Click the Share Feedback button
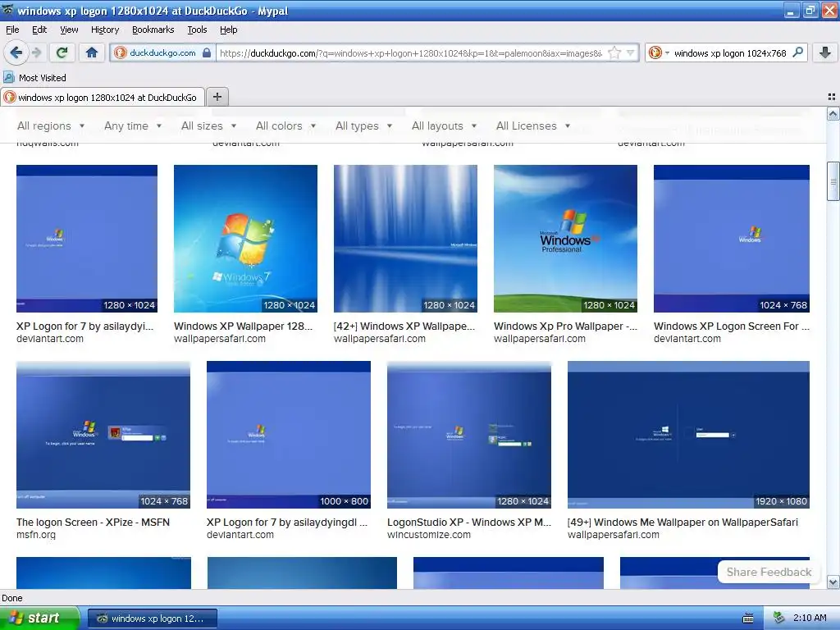 (x=769, y=572)
